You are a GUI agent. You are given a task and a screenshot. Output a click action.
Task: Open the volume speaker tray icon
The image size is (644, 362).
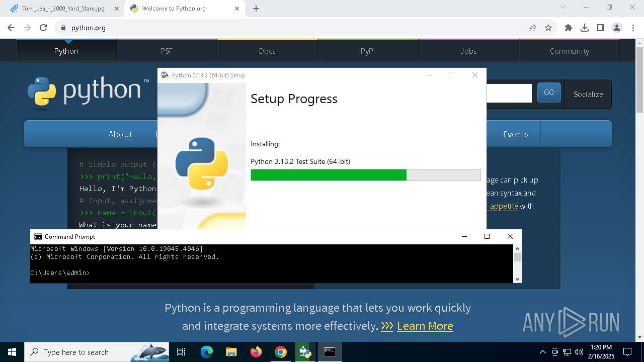[x=579, y=352]
